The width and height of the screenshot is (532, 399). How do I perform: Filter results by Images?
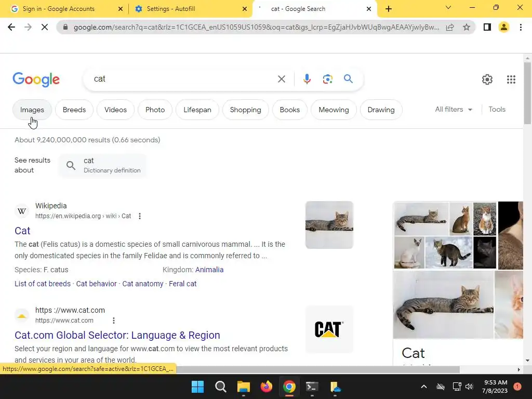click(x=32, y=110)
